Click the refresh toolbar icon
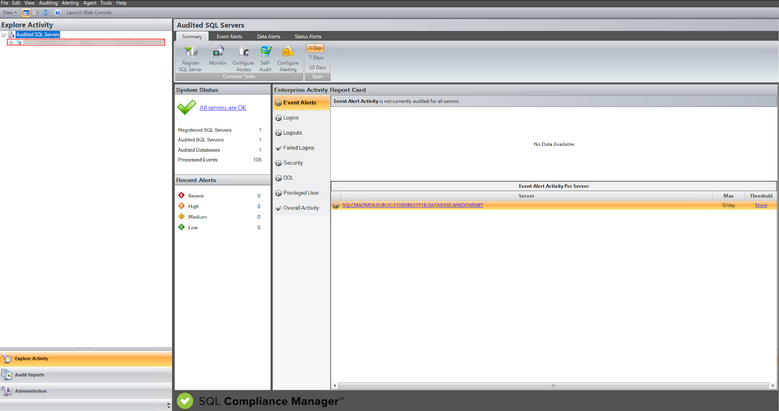 [45, 12]
